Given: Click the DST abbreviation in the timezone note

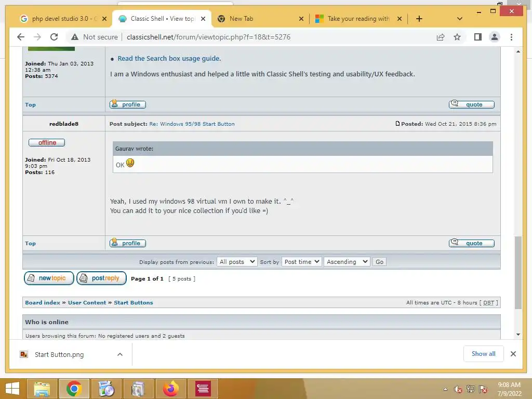Looking at the screenshot, I should [488, 303].
